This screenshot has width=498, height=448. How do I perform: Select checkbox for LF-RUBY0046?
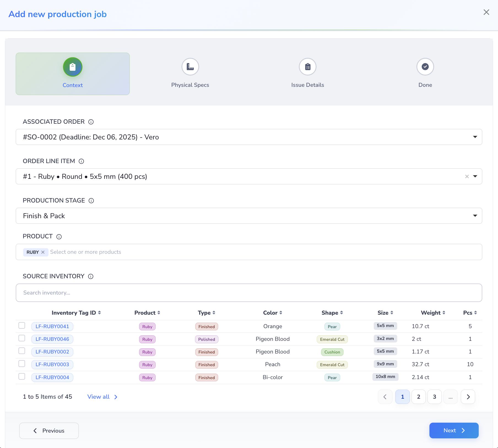pyautogui.click(x=22, y=338)
